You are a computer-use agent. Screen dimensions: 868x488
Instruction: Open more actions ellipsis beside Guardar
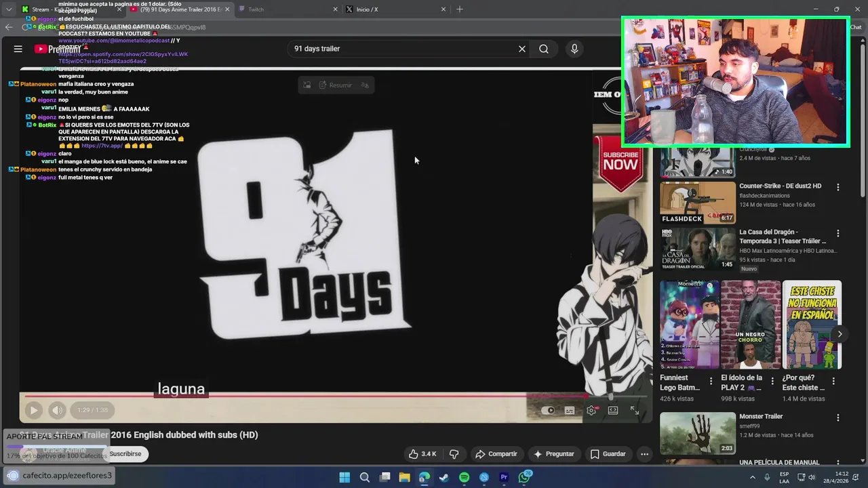(645, 454)
